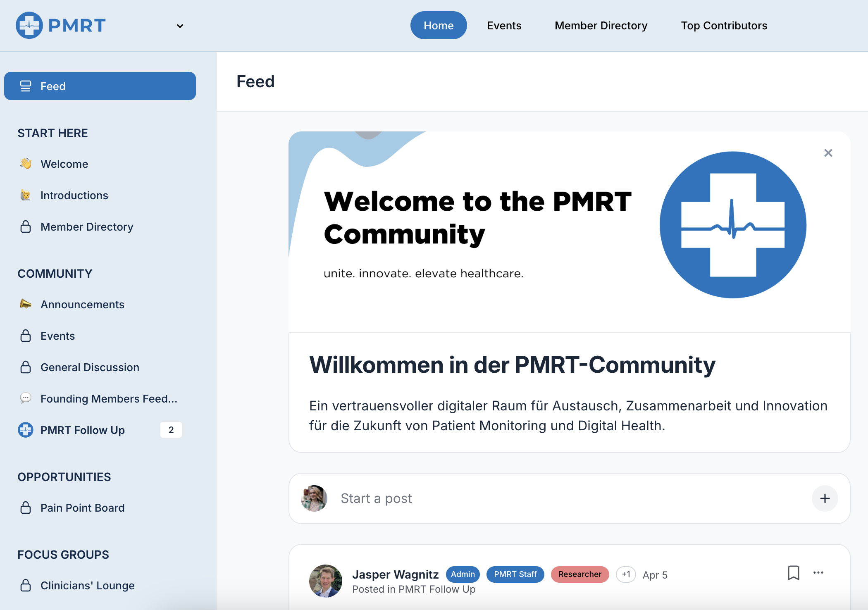This screenshot has width=868, height=610.
Task: Bookmark Jasper Wagnitz's post
Action: [x=794, y=573]
